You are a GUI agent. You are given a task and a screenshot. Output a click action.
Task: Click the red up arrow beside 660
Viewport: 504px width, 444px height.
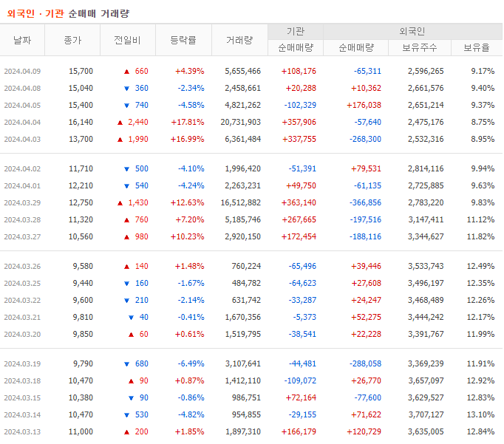coord(126,72)
